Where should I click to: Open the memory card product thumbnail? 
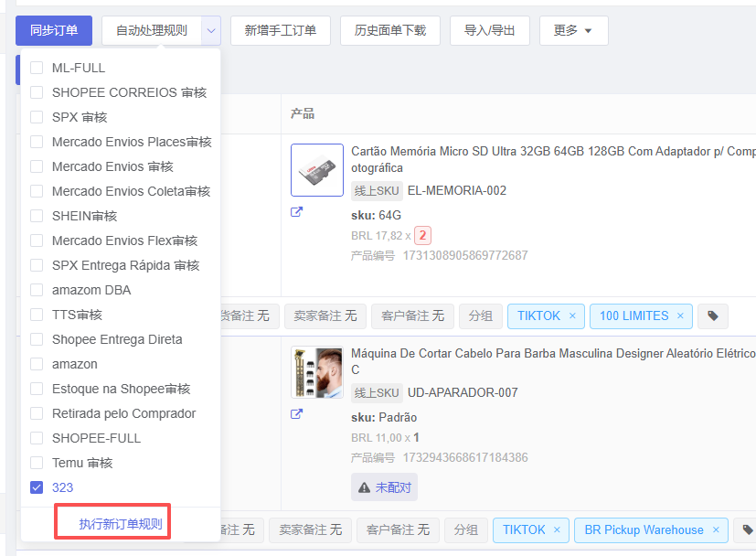[x=316, y=170]
